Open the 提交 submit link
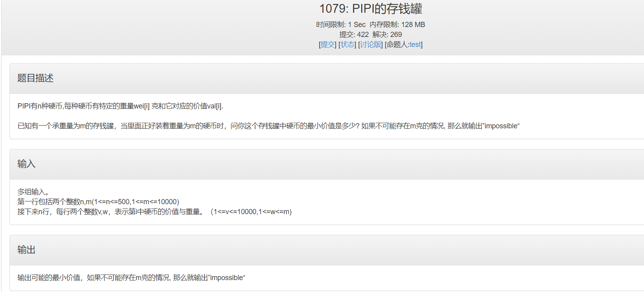644x292 pixels. pyautogui.click(x=328, y=44)
